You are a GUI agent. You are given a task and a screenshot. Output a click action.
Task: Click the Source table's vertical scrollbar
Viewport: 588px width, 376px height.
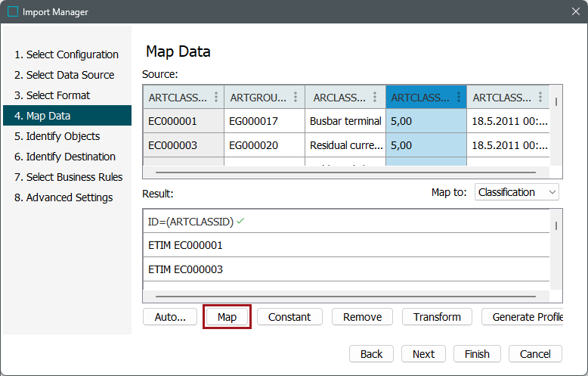click(x=557, y=102)
